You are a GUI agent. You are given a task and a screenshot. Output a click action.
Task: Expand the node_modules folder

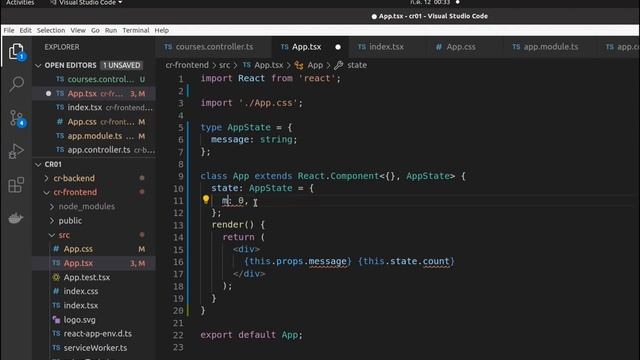pyautogui.click(x=52, y=207)
